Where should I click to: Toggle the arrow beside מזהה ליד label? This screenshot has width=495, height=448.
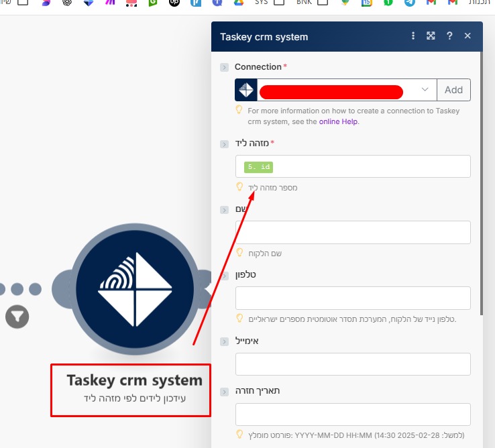tap(224, 144)
